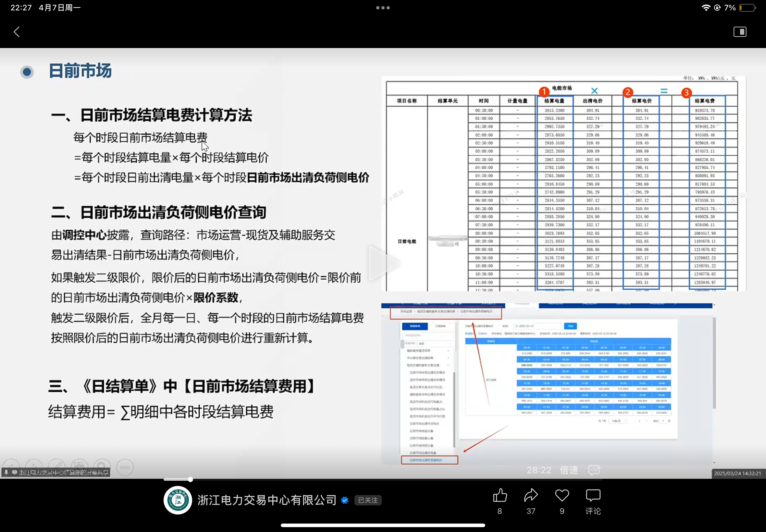Open 浙江电力交易中心有限公司 channel name
This screenshot has width=766, height=532.
click(x=267, y=500)
